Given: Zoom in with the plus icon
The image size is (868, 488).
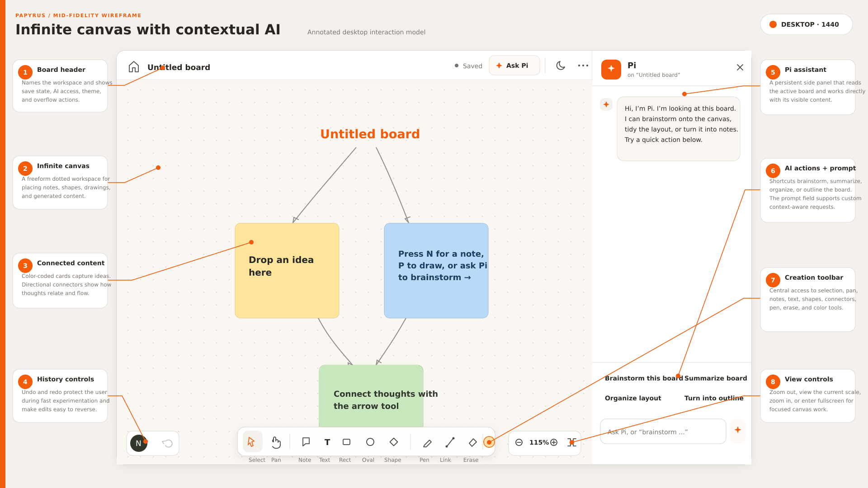Looking at the screenshot, I should [554, 442].
